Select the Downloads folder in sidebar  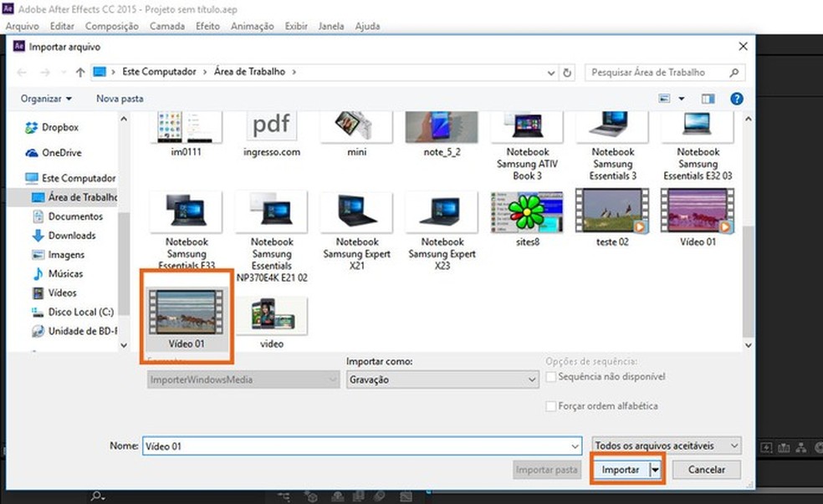click(x=71, y=236)
